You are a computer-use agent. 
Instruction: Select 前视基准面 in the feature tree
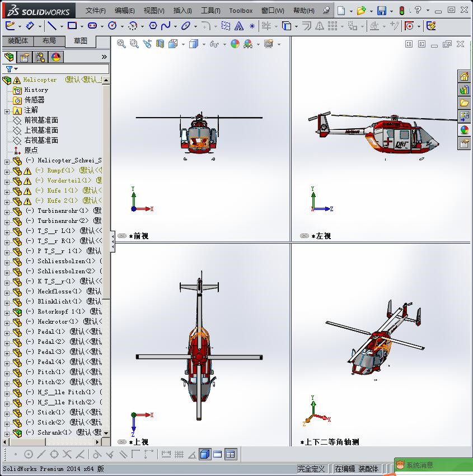click(41, 120)
